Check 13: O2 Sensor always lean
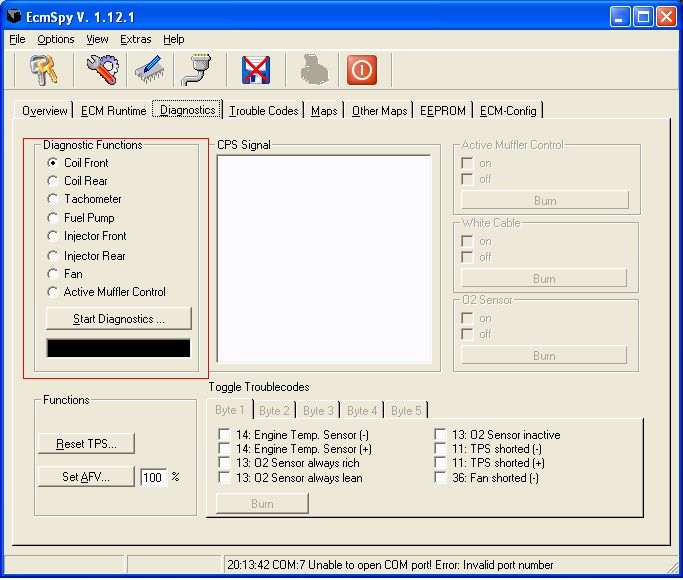This screenshot has height=580, width=683. [224, 478]
